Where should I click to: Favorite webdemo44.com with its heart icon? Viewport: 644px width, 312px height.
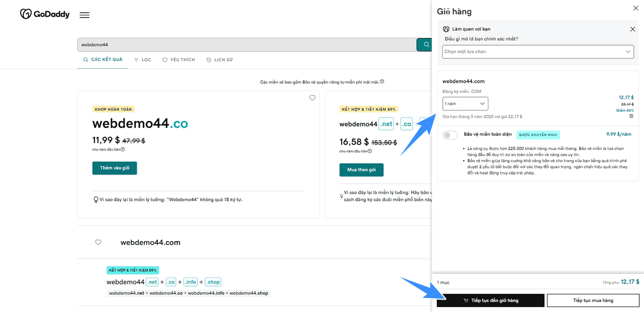(98, 242)
